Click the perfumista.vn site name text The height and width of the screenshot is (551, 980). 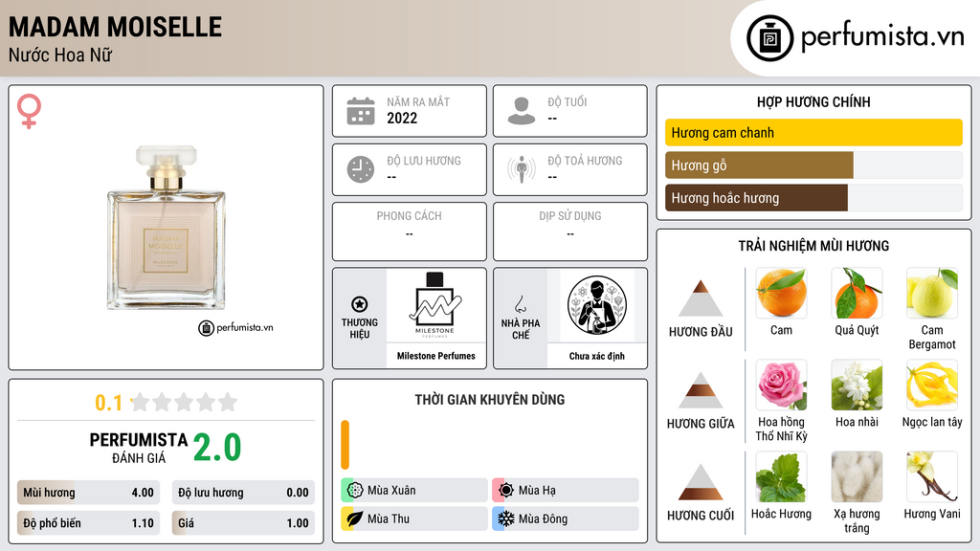click(882, 36)
